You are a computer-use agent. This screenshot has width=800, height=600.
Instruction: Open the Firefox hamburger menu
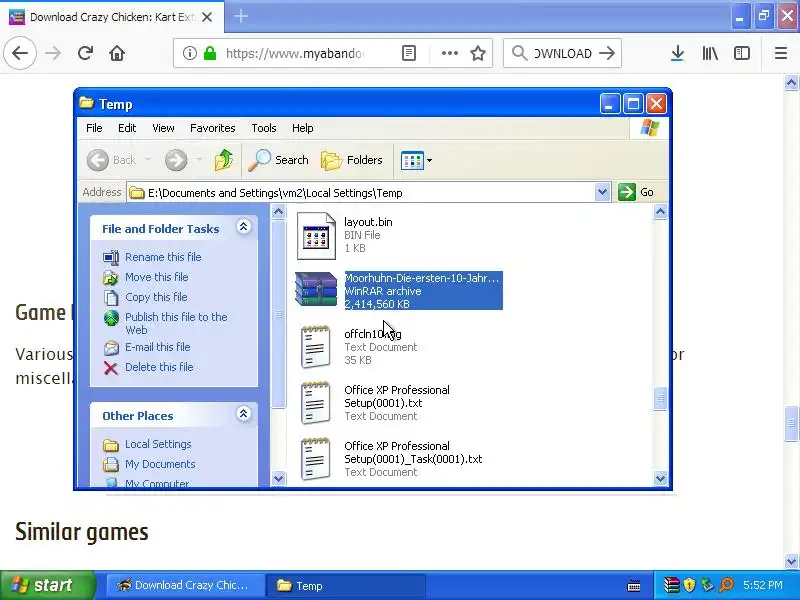pyautogui.click(x=781, y=53)
